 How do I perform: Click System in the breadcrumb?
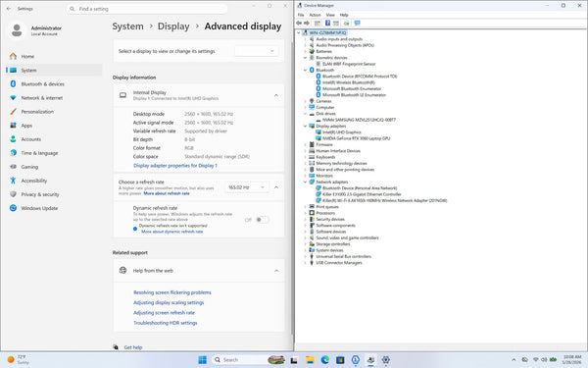tap(127, 26)
